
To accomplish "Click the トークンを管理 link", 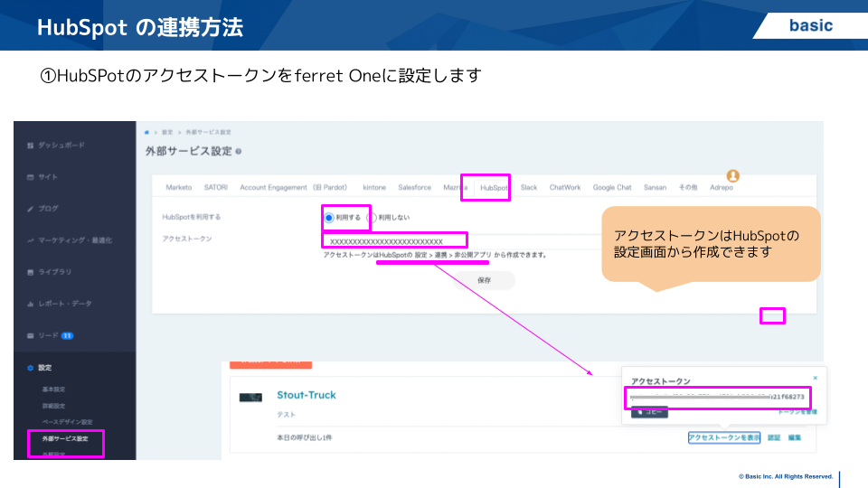I will 797,412.
